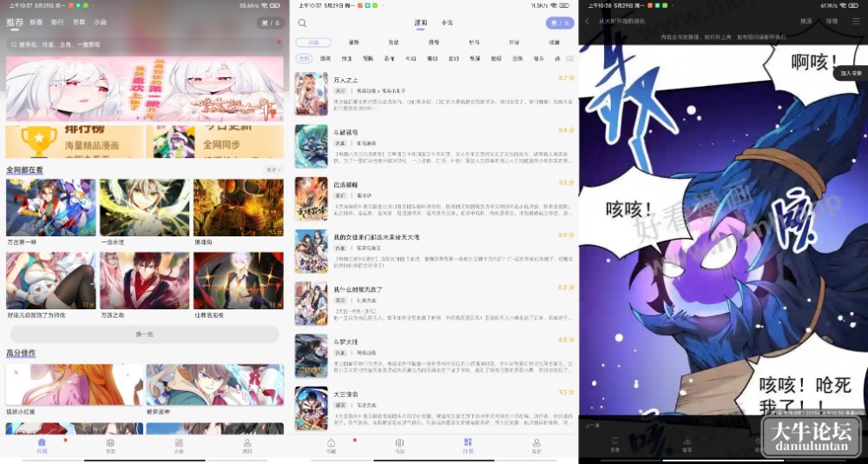Open the hamburger menu in the reader header
The height and width of the screenshot is (464, 868).
coord(856,21)
